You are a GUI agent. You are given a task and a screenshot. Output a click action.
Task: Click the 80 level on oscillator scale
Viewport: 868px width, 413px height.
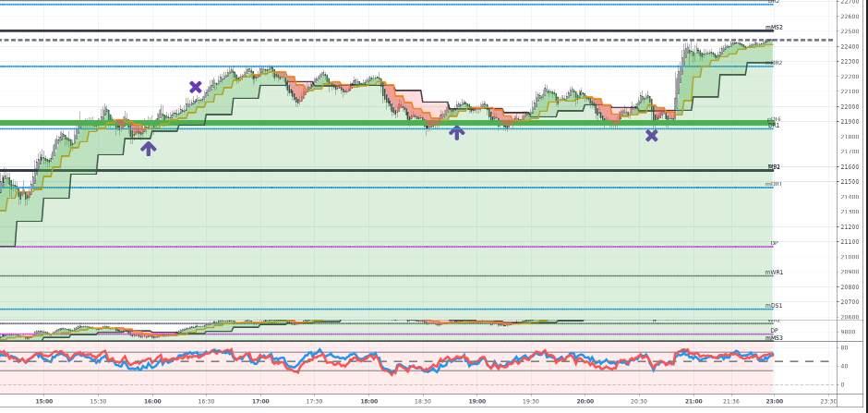click(844, 348)
